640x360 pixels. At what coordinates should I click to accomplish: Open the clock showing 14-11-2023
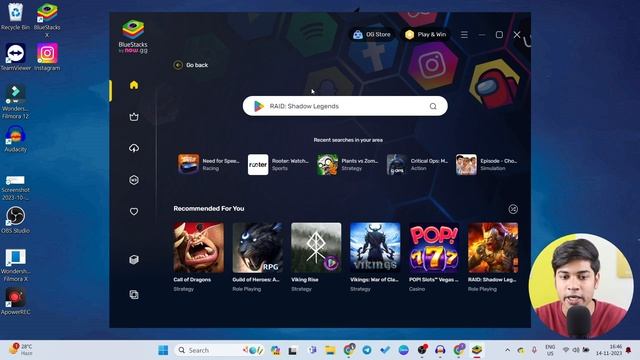coord(609,350)
